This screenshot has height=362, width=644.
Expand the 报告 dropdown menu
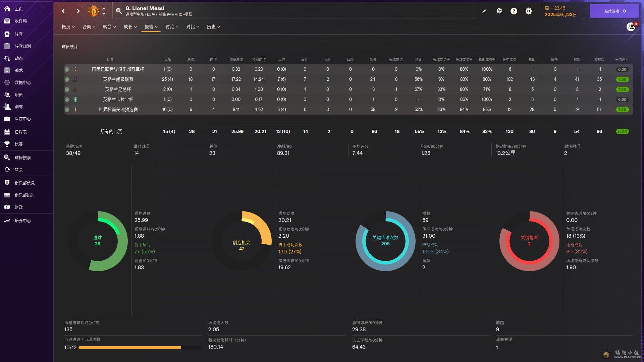point(151,27)
